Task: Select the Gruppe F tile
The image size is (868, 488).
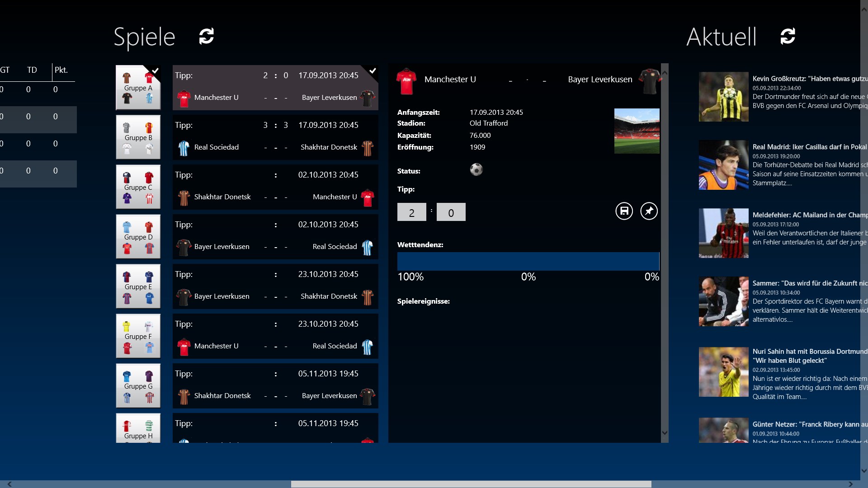Action: 138,336
